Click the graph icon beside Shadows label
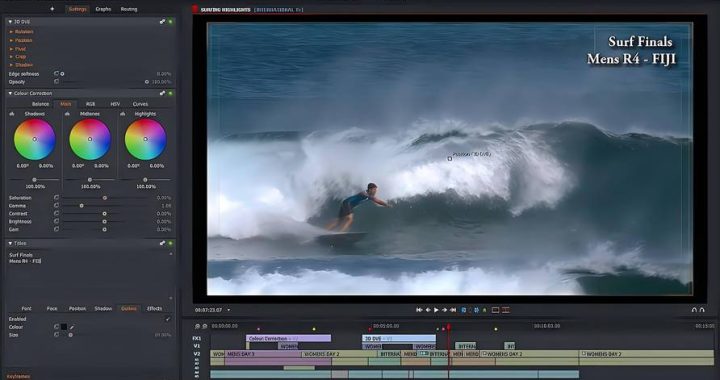The height and width of the screenshot is (380, 720). coord(12,114)
